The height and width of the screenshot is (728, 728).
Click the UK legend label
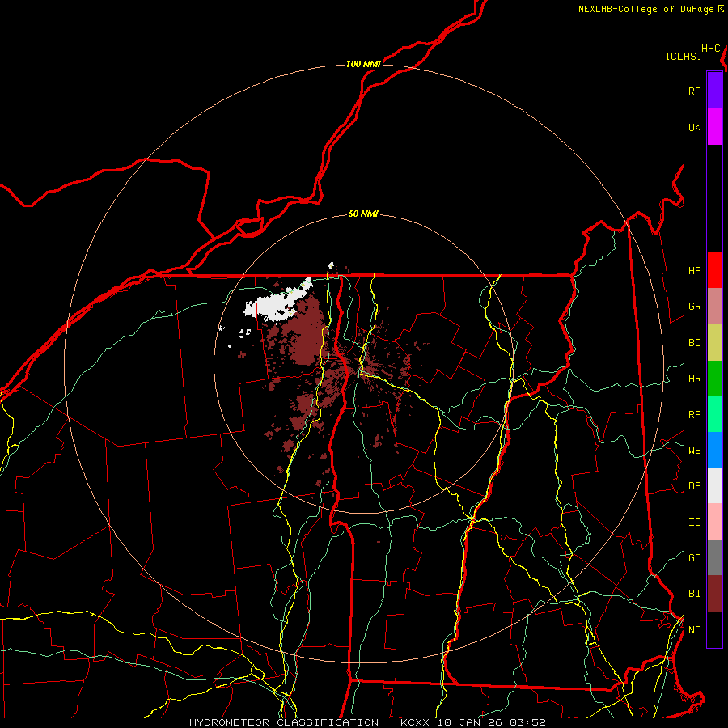click(x=694, y=127)
